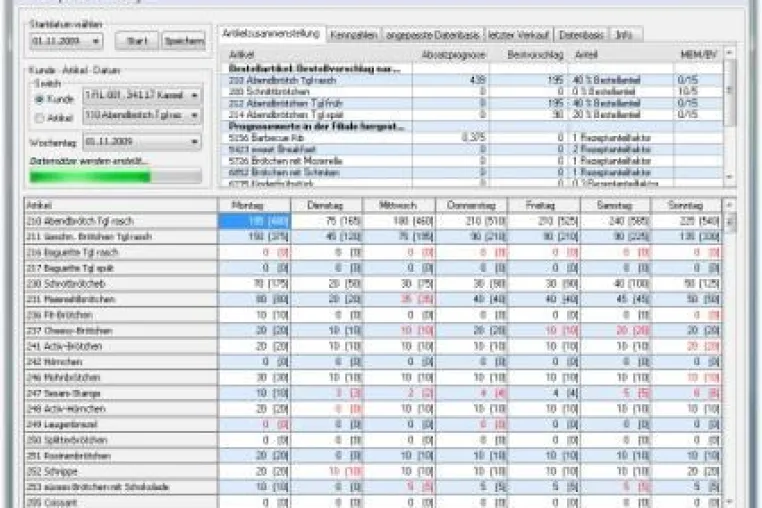Select row 214 Abendbrötchen Tgl spät
This screenshot has height=508, width=762.
pos(470,115)
